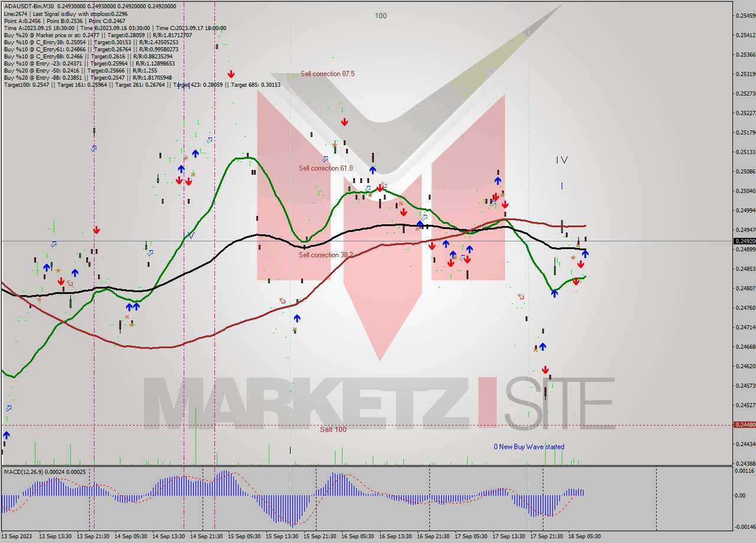Click the 'Sell correction 38.2' label

pos(325,255)
